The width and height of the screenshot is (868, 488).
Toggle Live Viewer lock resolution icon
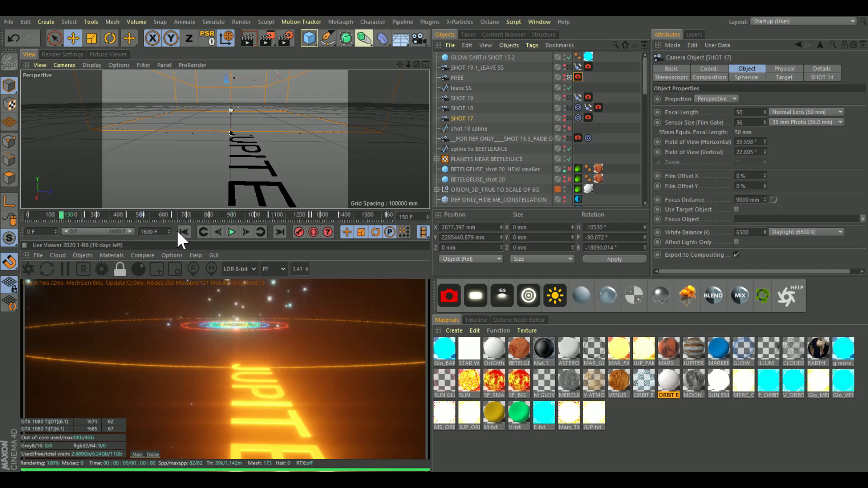click(120, 269)
